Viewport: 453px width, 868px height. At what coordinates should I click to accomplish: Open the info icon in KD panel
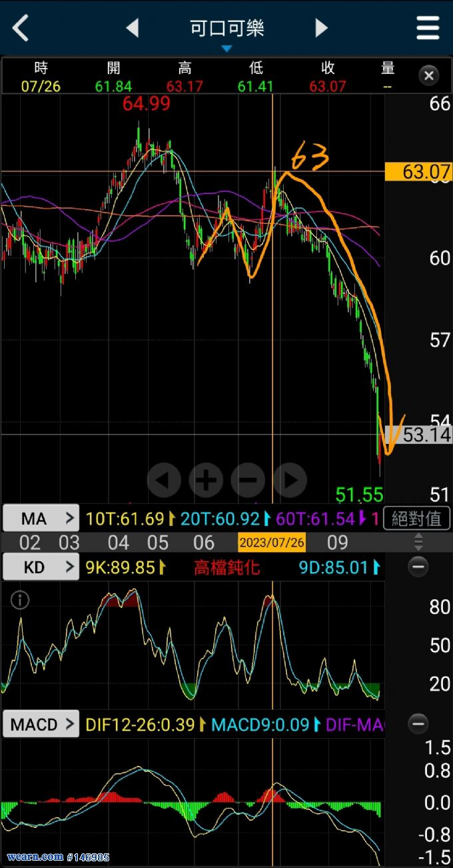pos(20,600)
